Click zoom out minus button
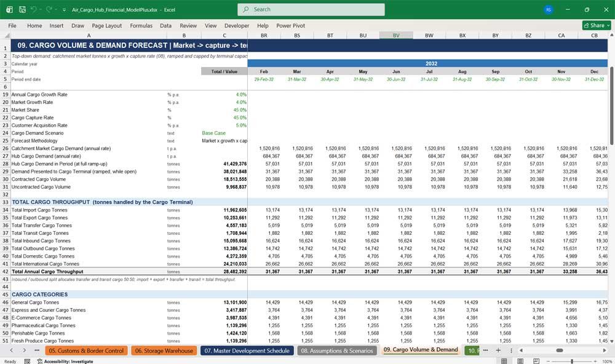615x364 pixels. (x=548, y=362)
